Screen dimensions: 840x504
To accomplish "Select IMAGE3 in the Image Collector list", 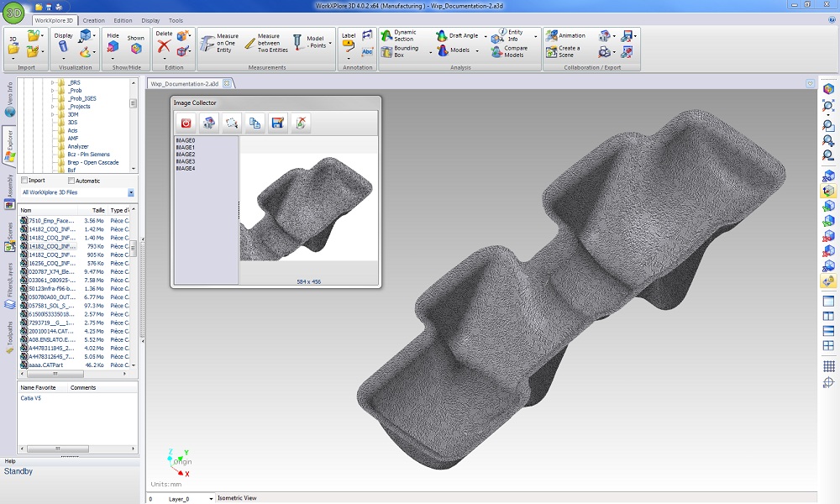I will tap(186, 161).
